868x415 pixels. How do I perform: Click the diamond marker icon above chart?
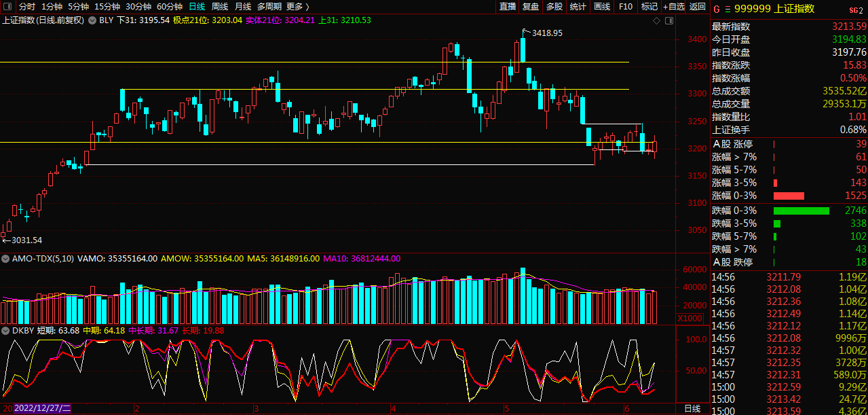click(656, 20)
